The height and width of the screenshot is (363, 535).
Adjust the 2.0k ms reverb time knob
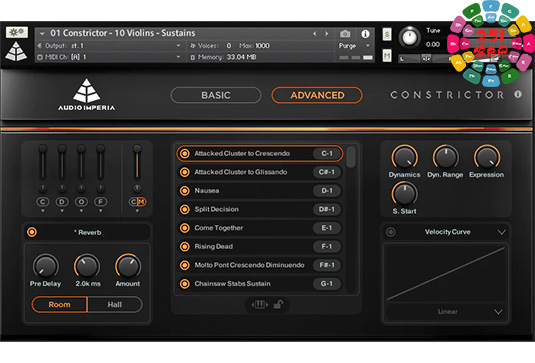(x=87, y=266)
